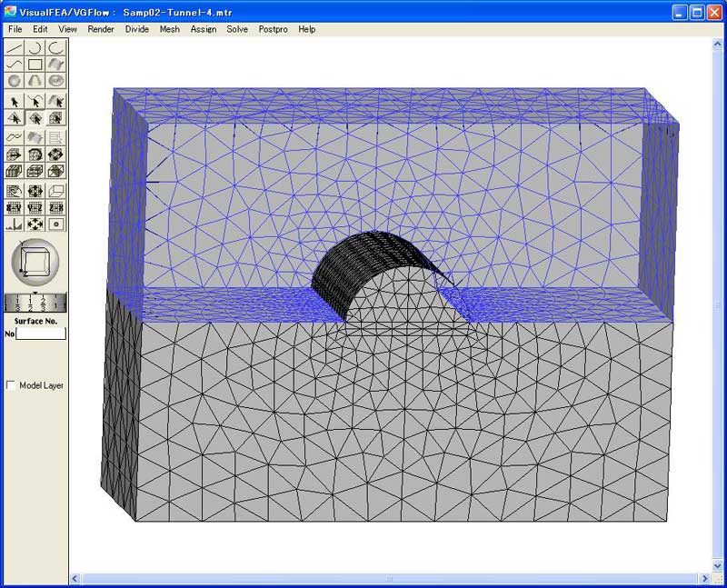Viewport: 727px width, 588px height.
Task: Open the Solve menu
Action: click(x=237, y=29)
